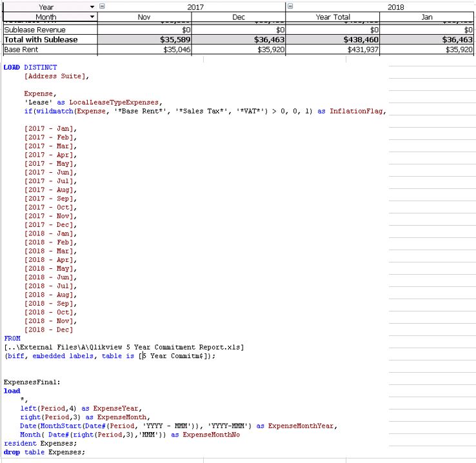
Task: Click the ExpenseMonthNo alias line
Action: click(x=130, y=435)
